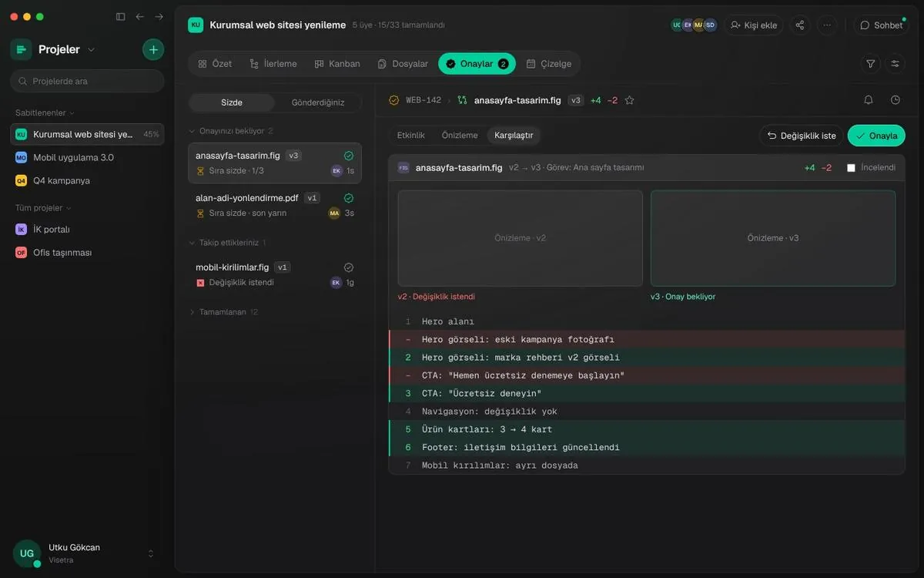Click the green plus new project icon
Screen dimensions: 924x578
153,49
